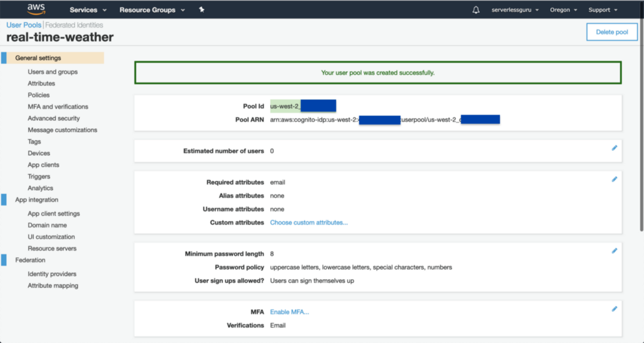Screen dimensions: 644x343
Task: Open the Oregon region selector
Action: pyautogui.click(x=564, y=10)
